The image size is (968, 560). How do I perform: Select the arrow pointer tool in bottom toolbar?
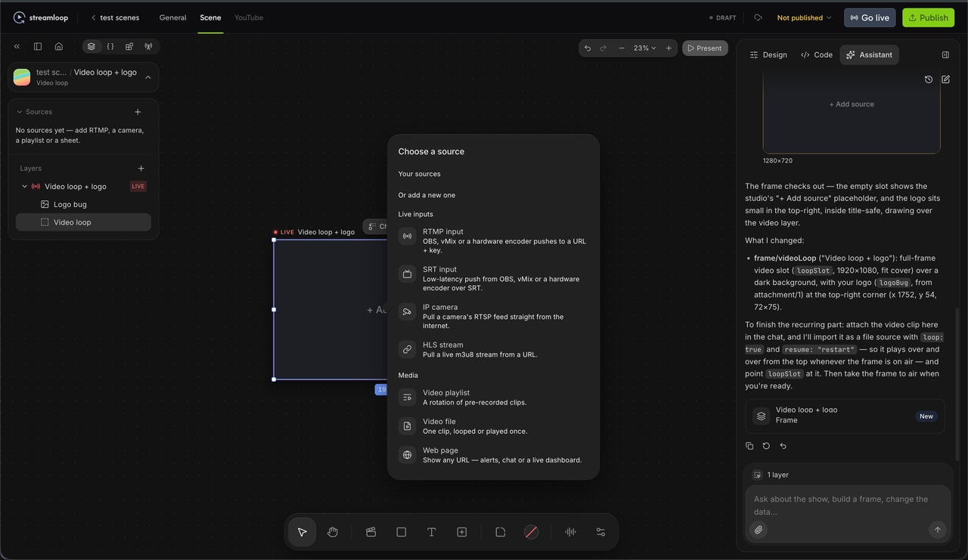302,532
